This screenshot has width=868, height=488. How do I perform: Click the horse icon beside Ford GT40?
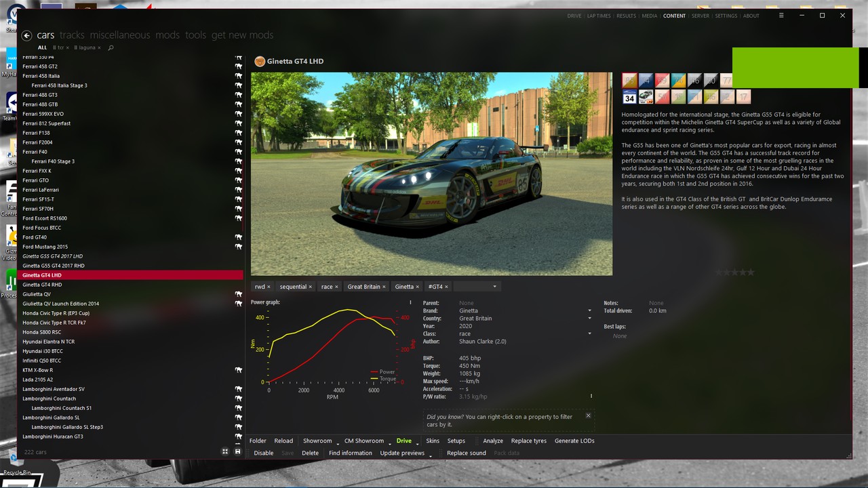239,237
